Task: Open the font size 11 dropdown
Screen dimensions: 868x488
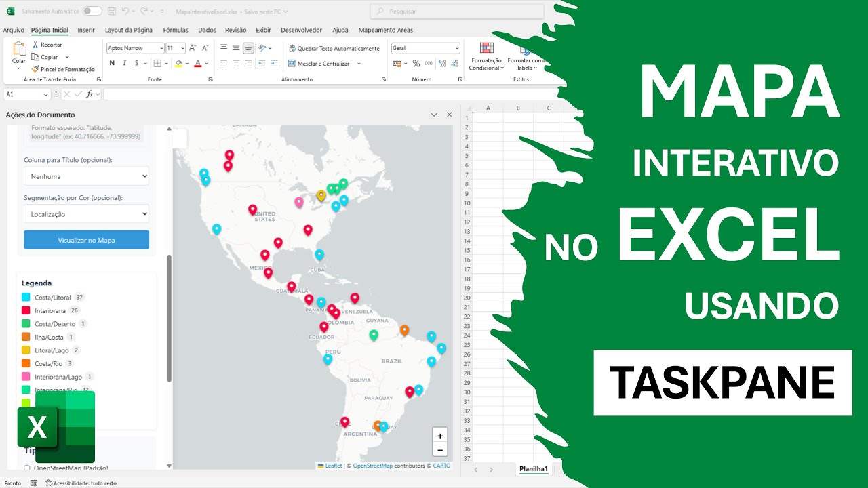Action: [x=182, y=48]
